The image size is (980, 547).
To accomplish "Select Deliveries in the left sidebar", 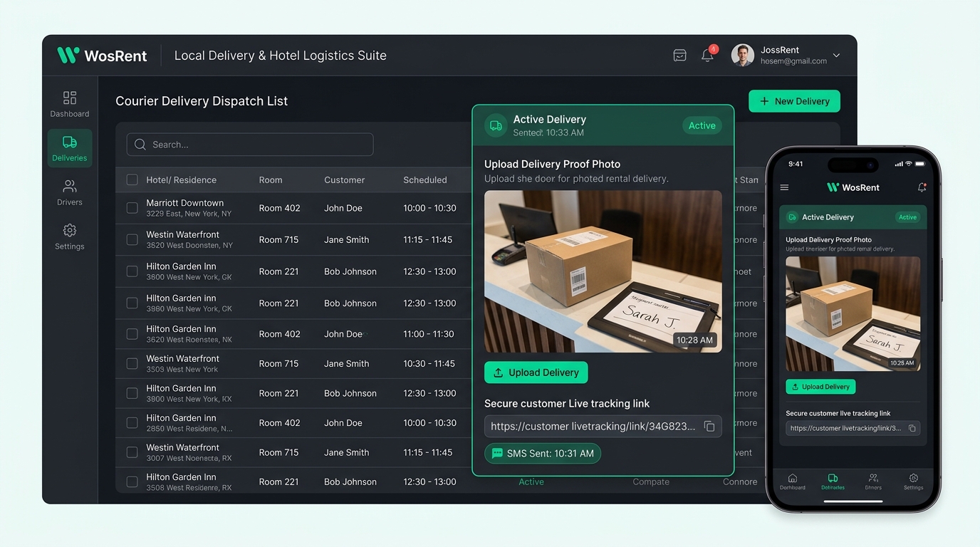I will (x=70, y=148).
